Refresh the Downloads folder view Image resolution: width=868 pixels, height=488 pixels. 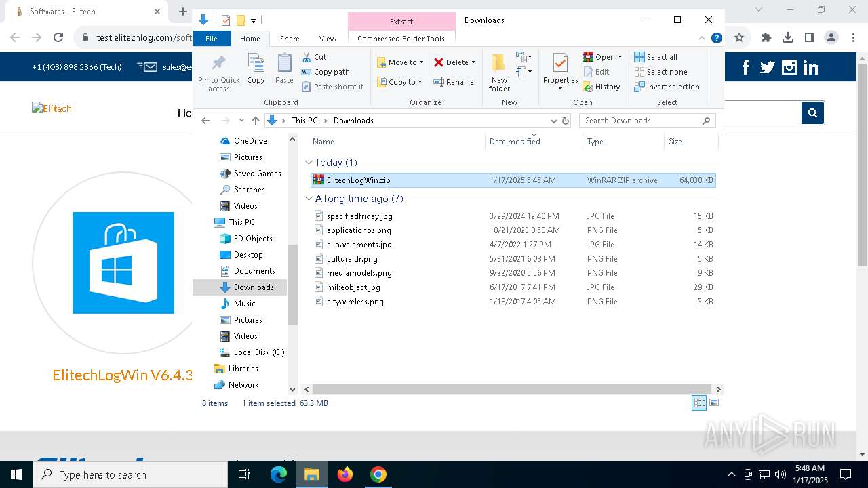click(x=566, y=121)
